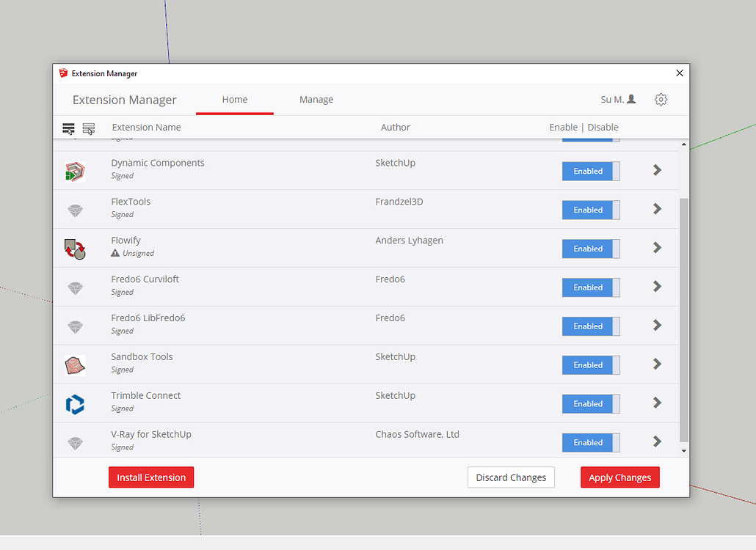Switch off Fredo6 Curviloft extension
Screen dimensions: 756x550
591,287
